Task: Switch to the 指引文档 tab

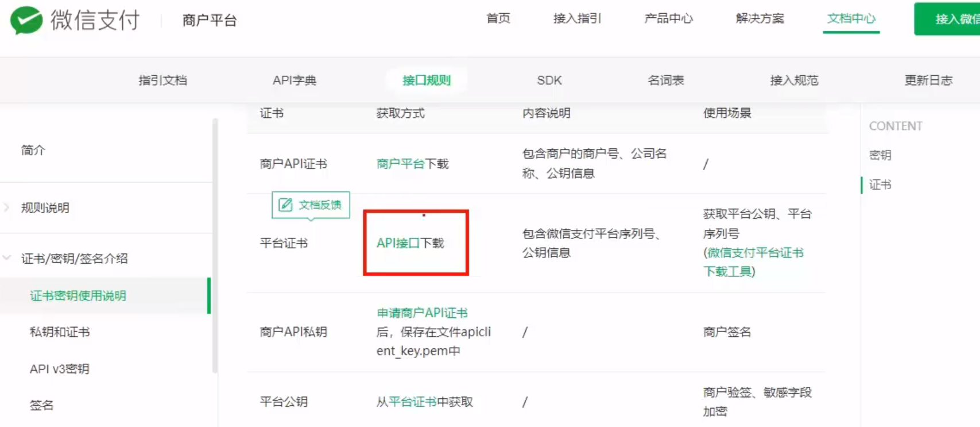Action: (162, 80)
